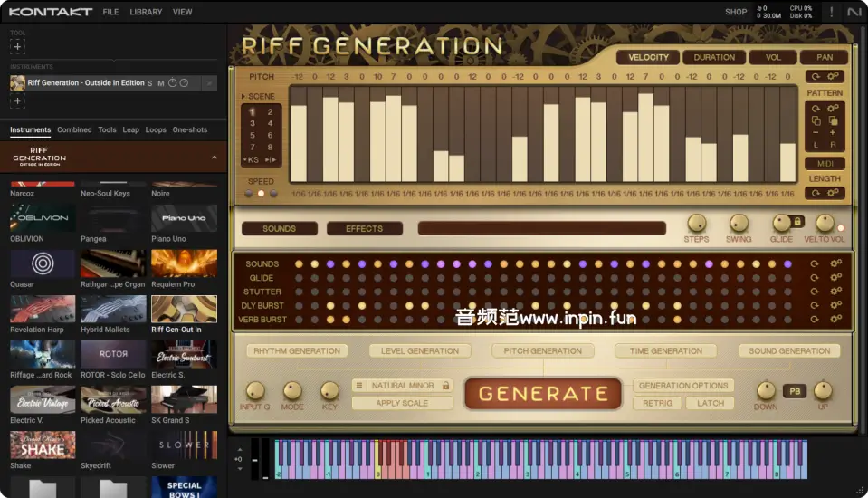Increase pattern value with plus icon

(833, 133)
